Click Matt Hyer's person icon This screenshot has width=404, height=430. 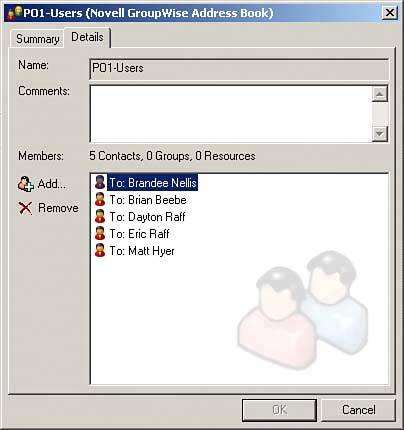100,250
